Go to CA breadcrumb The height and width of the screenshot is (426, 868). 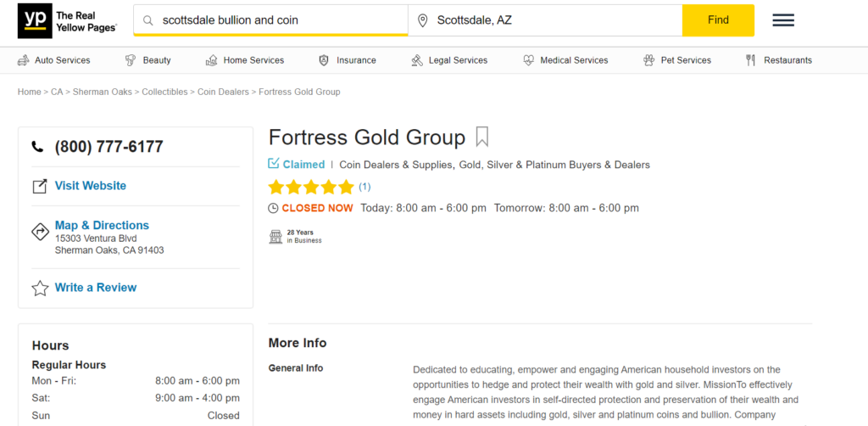point(57,92)
